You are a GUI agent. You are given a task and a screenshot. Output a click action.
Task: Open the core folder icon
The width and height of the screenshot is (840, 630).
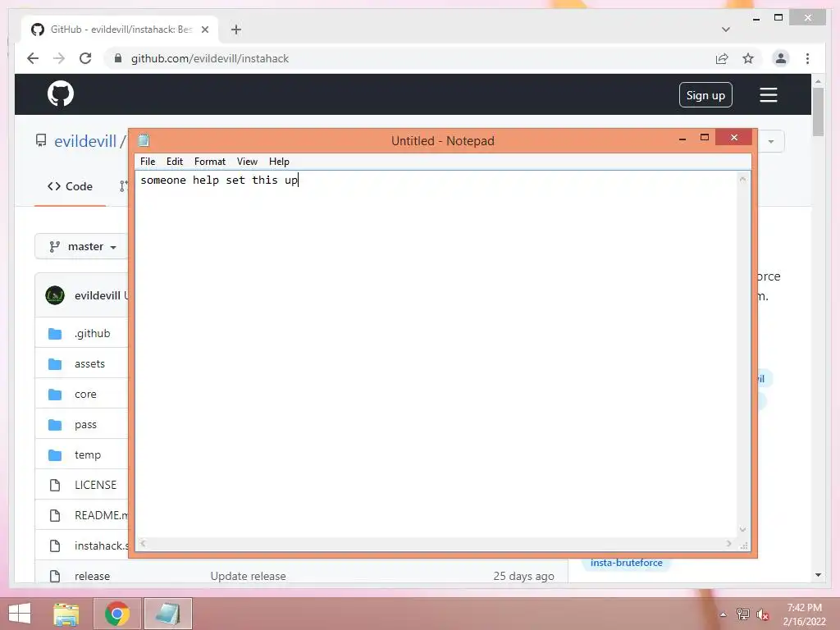coord(55,395)
